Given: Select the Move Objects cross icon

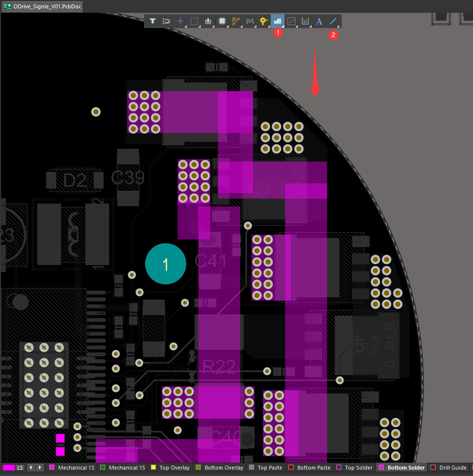Looking at the screenshot, I should (x=180, y=21).
